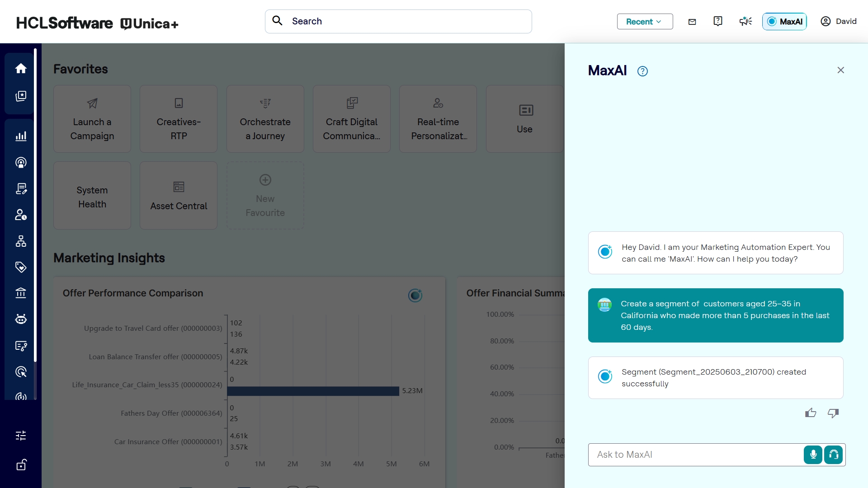Open the Launch a Campaign favorite tile

(x=92, y=119)
